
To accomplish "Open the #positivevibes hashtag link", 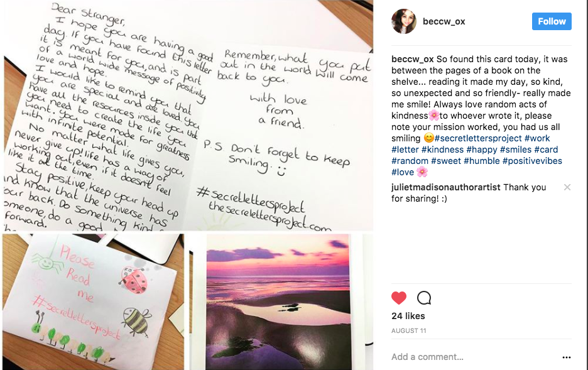I will (532, 161).
